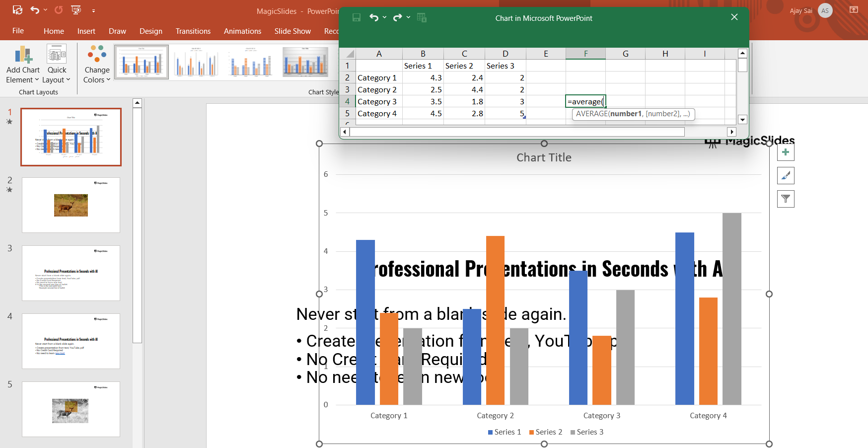Select the Design tab
Viewport: 868px width, 448px height.
click(151, 31)
